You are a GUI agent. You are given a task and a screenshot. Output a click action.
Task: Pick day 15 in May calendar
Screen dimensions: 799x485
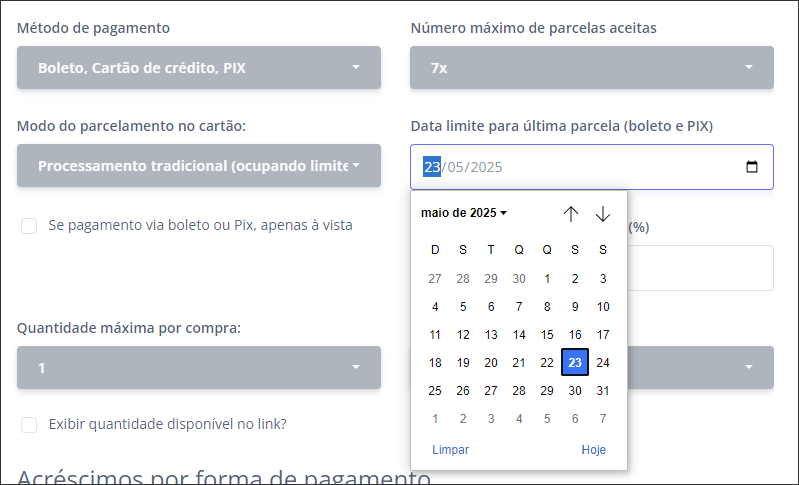click(547, 334)
